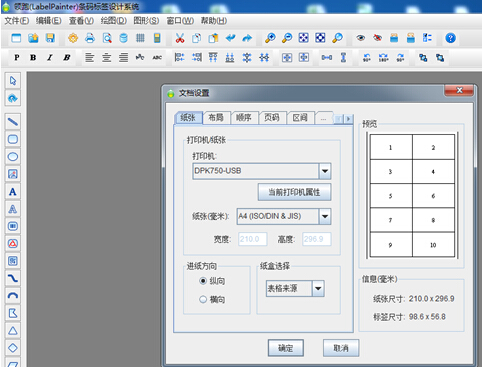Screen dimensions: 482x367
Task: Open the 编辑(E) menu
Action: 49,21
